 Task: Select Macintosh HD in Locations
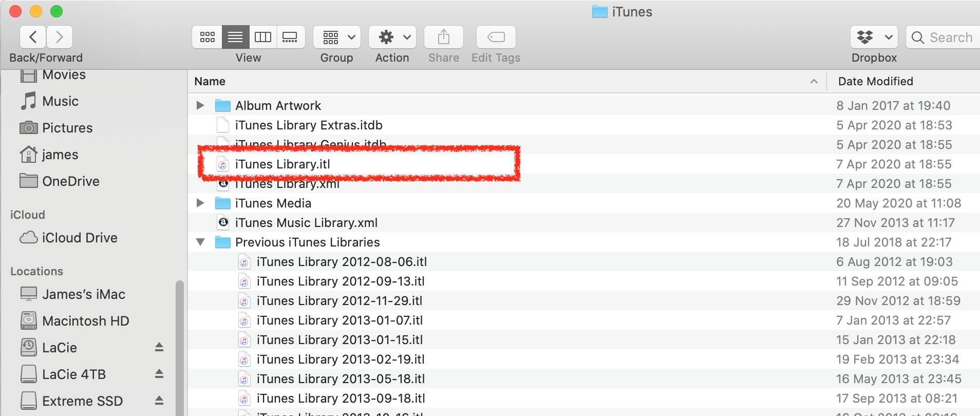click(x=75, y=321)
